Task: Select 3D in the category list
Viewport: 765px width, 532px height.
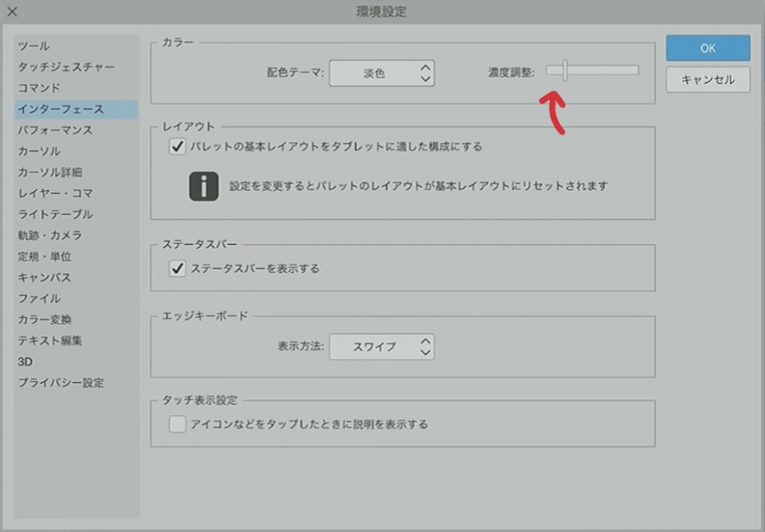Action: click(25, 362)
